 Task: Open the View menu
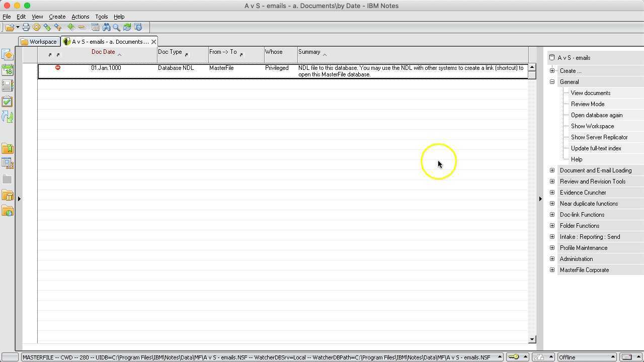[37, 17]
